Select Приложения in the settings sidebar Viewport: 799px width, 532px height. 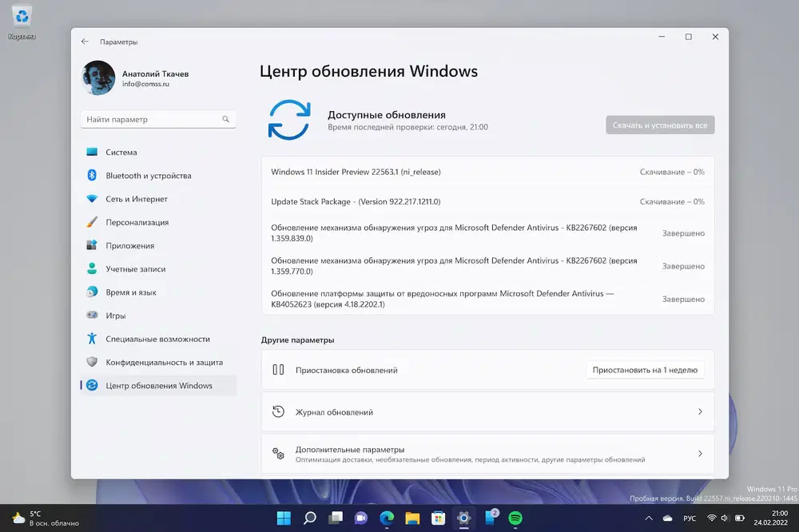pyautogui.click(x=93, y=245)
